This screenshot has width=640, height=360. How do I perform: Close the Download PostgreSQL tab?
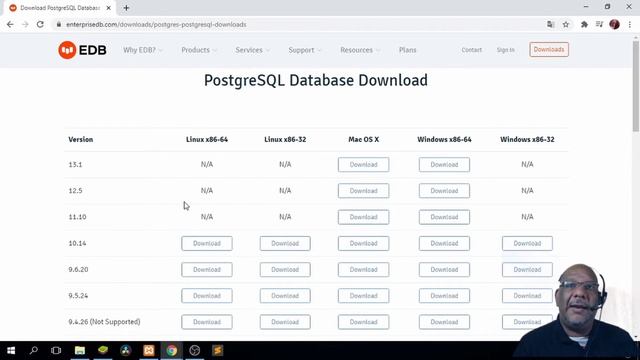[109, 8]
